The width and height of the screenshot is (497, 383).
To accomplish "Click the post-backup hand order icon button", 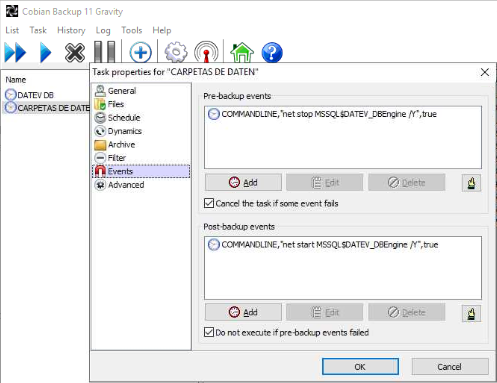I will click(x=471, y=313).
